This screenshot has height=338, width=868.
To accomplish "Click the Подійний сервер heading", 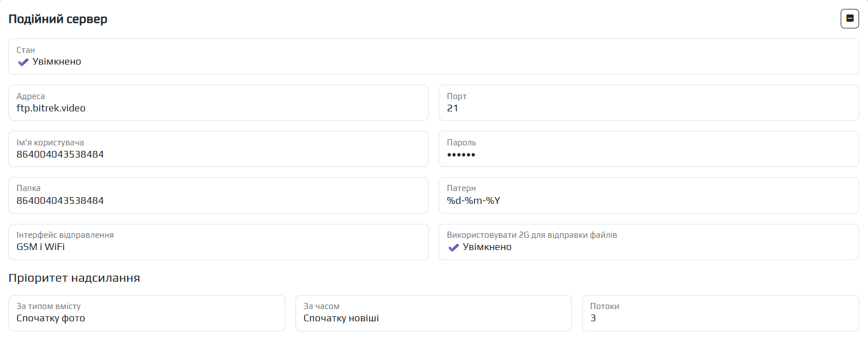I will coord(58,19).
